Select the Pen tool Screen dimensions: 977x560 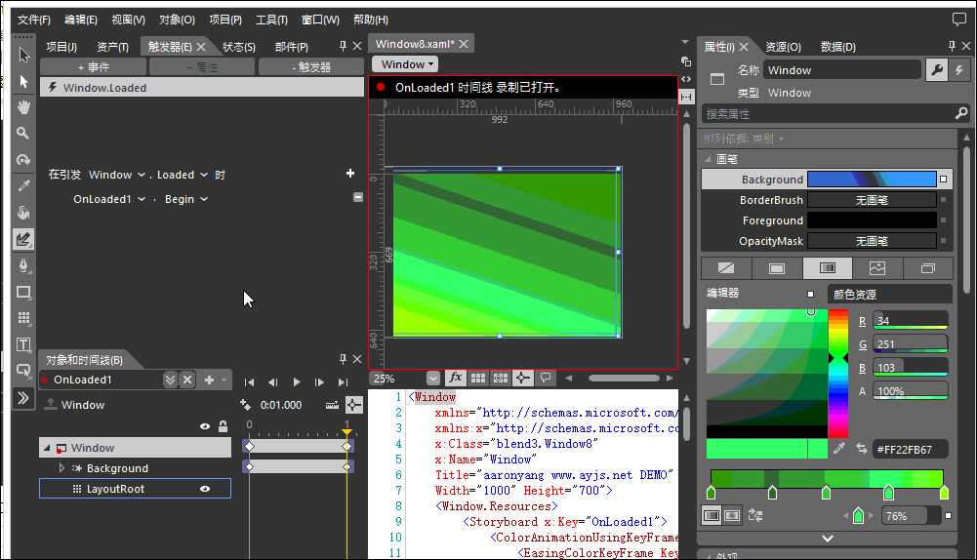(23, 265)
